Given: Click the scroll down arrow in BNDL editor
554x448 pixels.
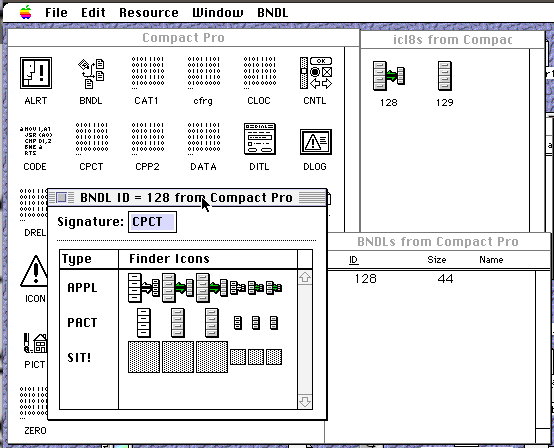Looking at the screenshot, I should point(305,402).
